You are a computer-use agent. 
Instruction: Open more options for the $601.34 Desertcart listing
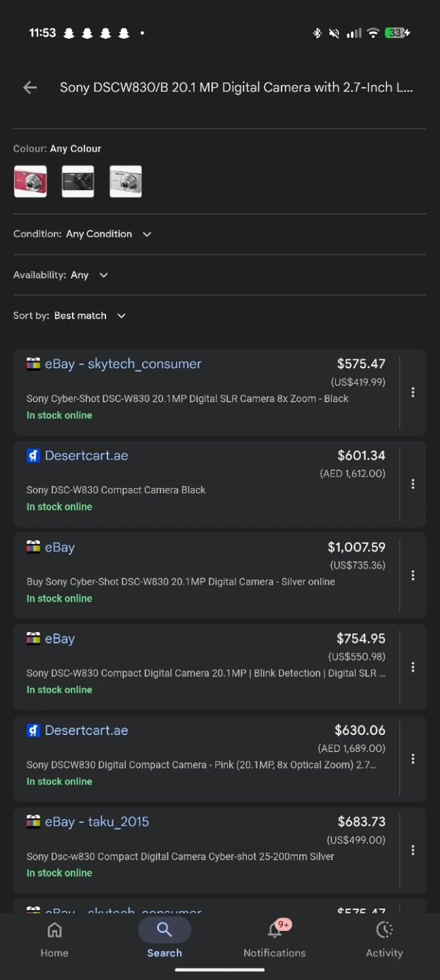pyautogui.click(x=413, y=484)
